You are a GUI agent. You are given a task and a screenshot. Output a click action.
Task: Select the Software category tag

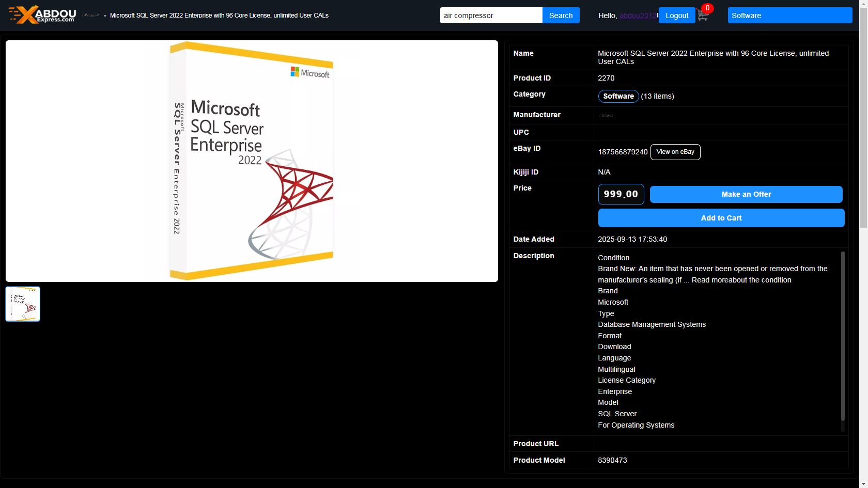click(618, 97)
